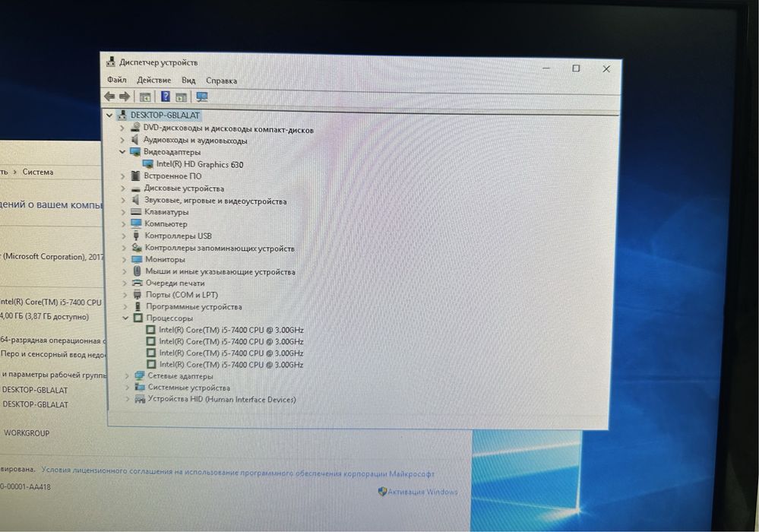Click the Компьютер monitor icon

136,223
